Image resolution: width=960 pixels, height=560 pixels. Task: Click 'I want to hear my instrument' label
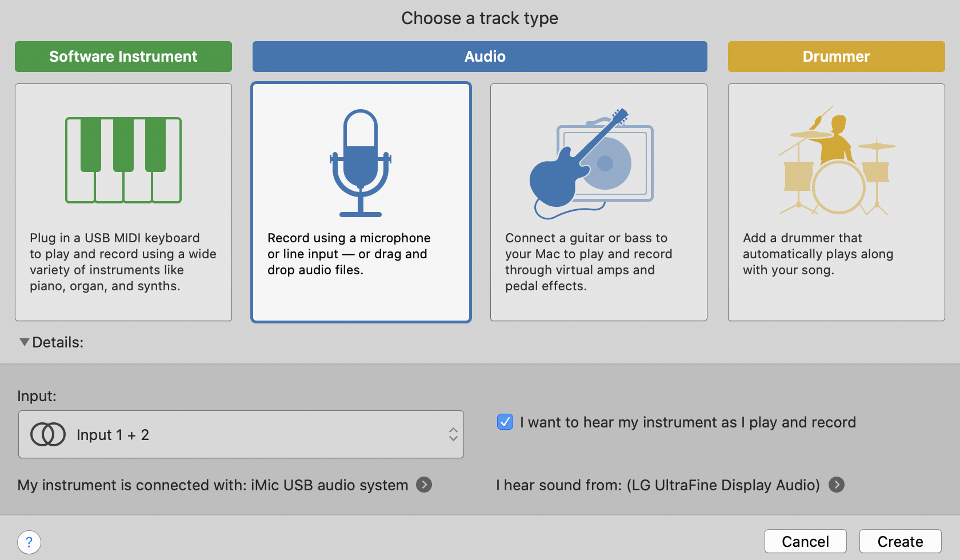[688, 422]
